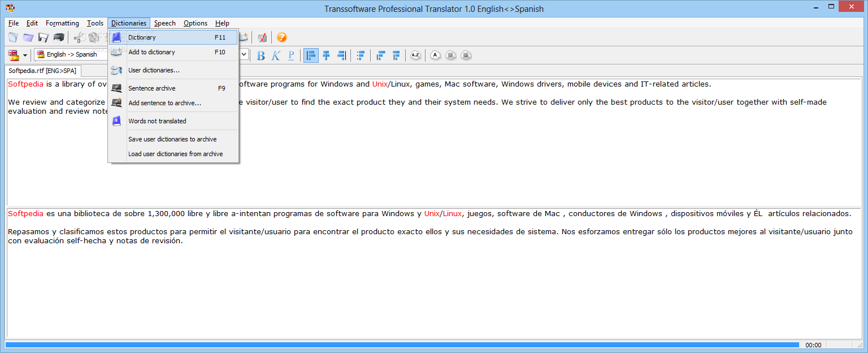Screen dimensions: 868x353
Task: Choose Save user dictionaries to archive
Action: 173,139
